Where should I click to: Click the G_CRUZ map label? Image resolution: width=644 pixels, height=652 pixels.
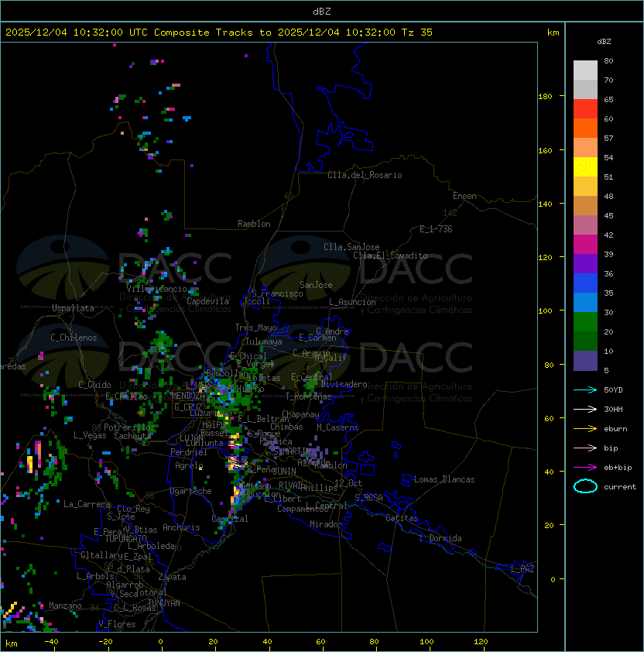pos(188,407)
